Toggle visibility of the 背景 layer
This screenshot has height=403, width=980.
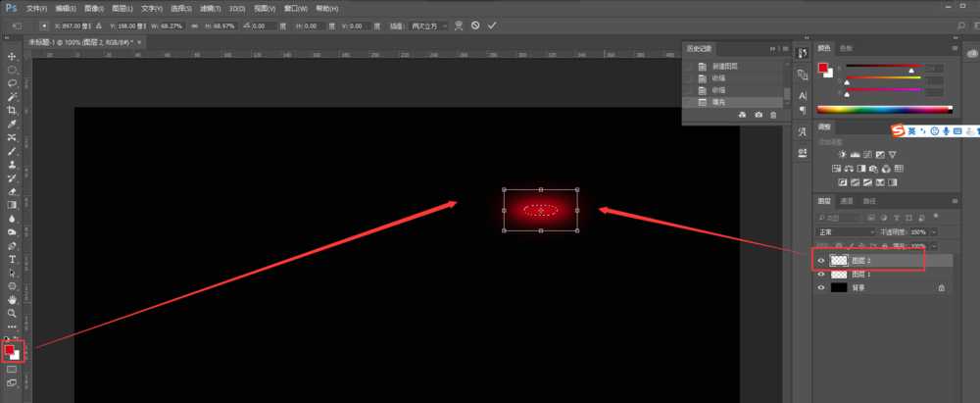point(821,288)
